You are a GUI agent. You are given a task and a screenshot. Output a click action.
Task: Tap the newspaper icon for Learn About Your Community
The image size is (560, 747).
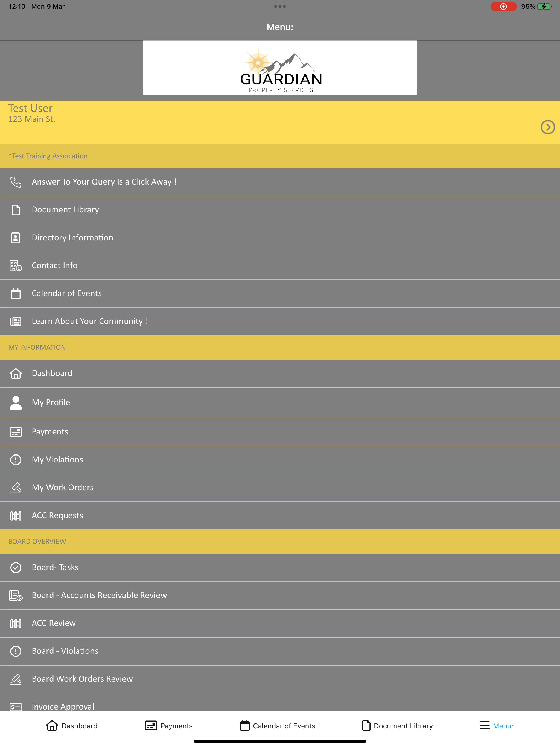coord(16,322)
